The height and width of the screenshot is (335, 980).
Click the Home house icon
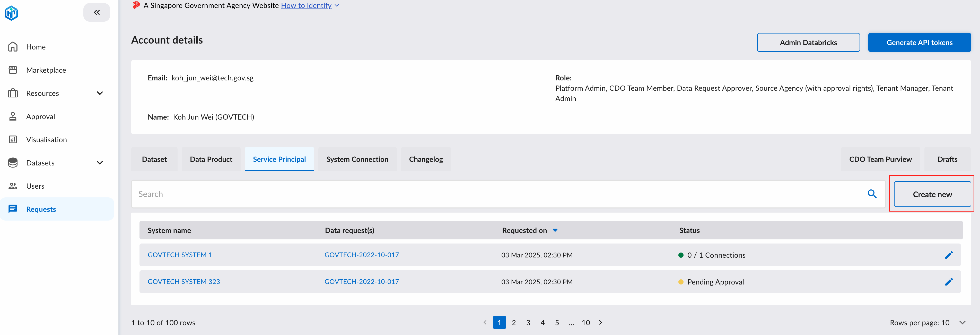(x=13, y=46)
